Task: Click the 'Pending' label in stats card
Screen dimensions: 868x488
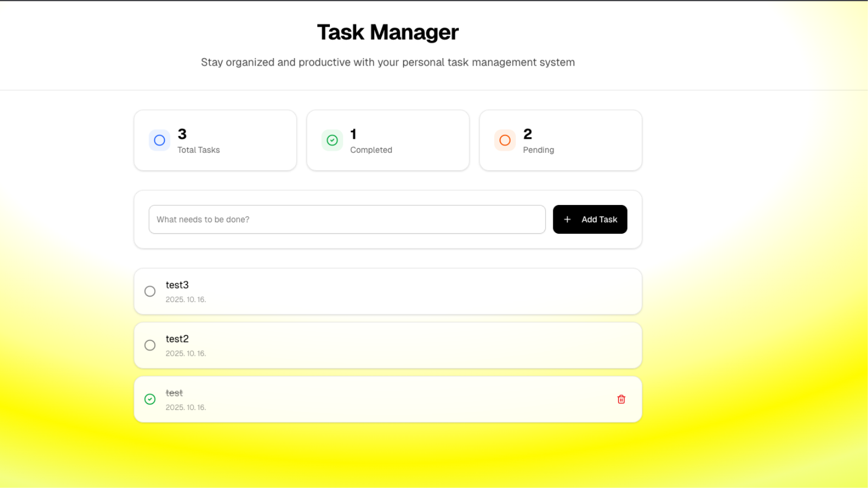Action: coord(538,150)
